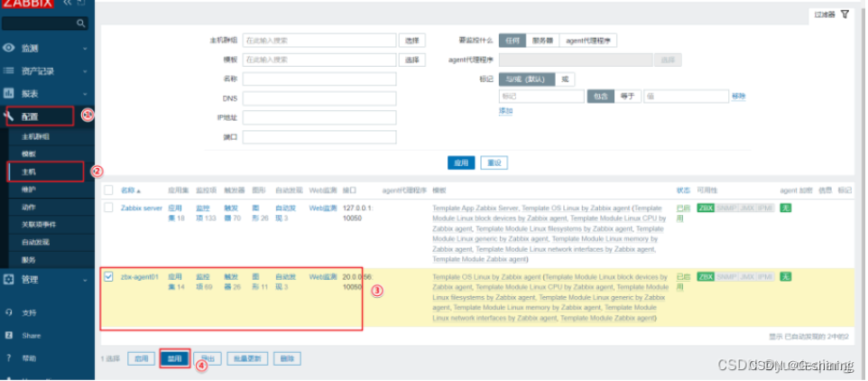The width and height of the screenshot is (868, 381).
Task: Open the zbx-agent01 host link
Action: pyautogui.click(x=140, y=277)
